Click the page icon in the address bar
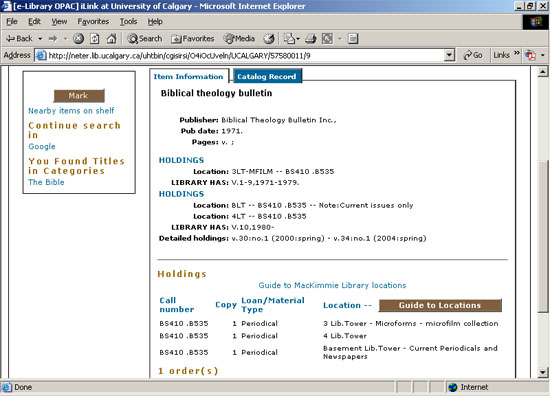Screen dimensions: 550x396 [x=41, y=55]
